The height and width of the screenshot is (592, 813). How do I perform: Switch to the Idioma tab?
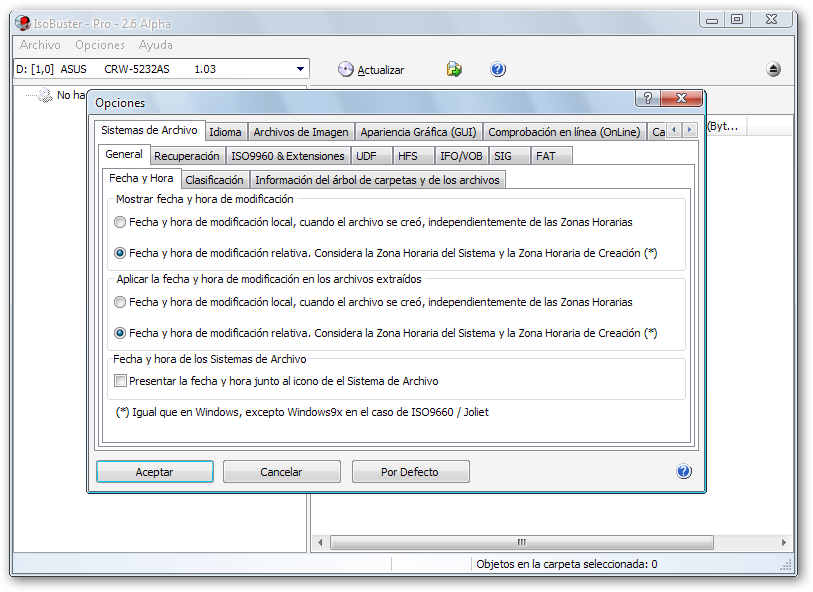coord(225,132)
